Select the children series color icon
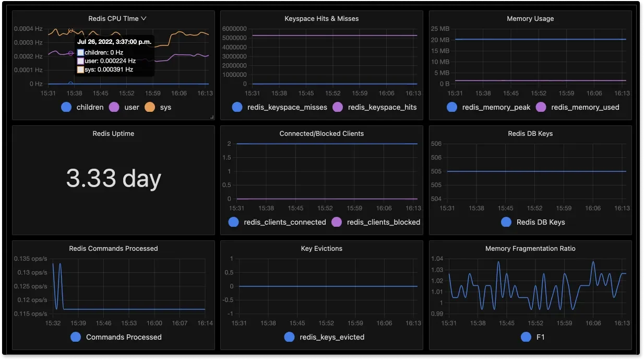Screen dimensions: 644x360 (66, 107)
